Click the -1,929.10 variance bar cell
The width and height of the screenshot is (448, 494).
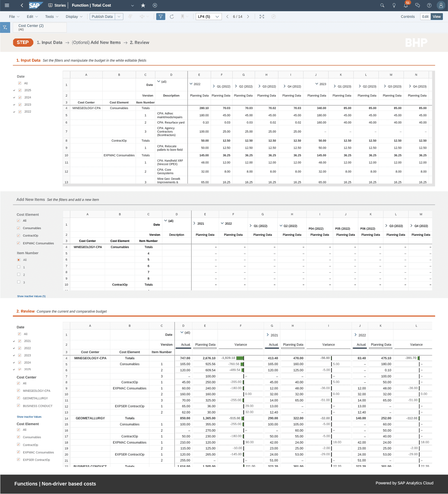tap(240, 358)
